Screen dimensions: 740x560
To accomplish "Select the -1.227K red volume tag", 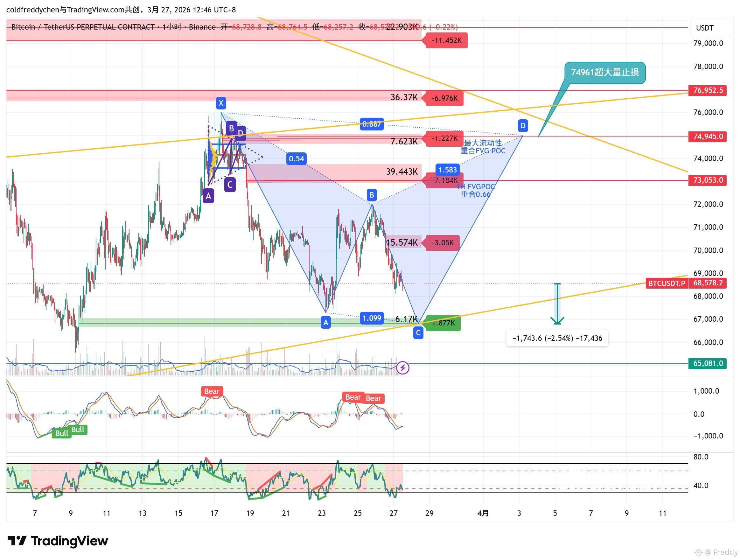I will coord(443,138).
